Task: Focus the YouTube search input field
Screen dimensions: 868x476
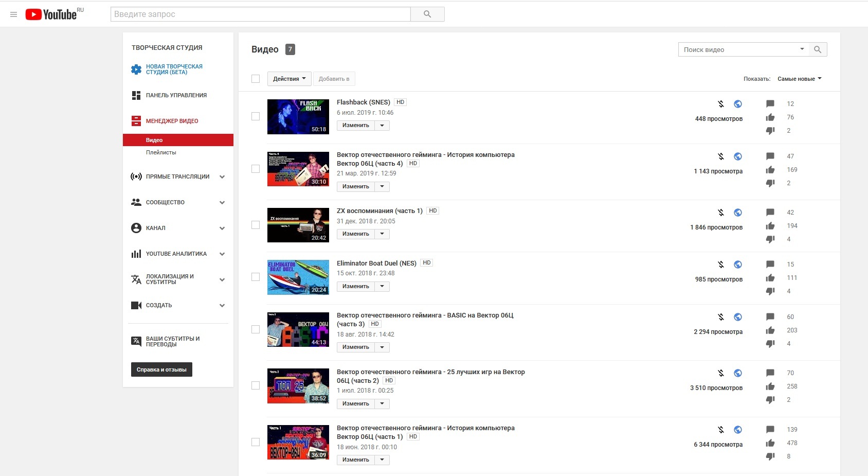Action: (x=261, y=14)
